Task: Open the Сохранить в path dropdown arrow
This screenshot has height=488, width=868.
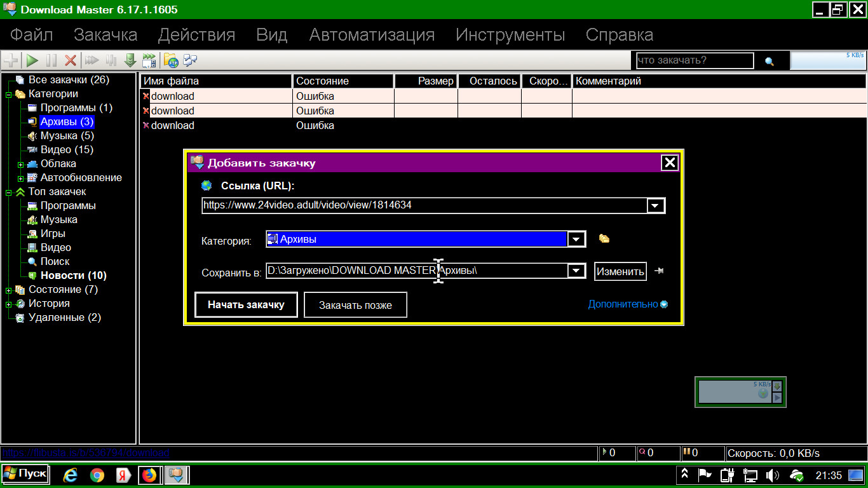Action: tap(576, 271)
